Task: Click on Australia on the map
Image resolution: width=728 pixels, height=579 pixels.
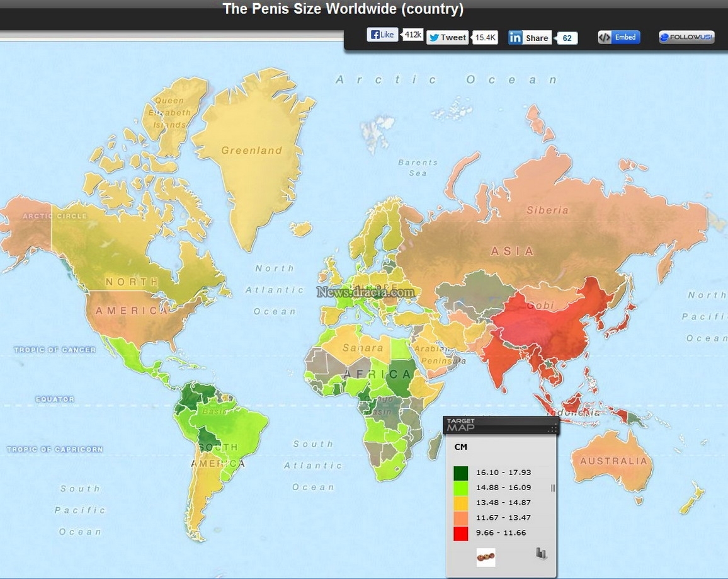Action: (x=613, y=461)
